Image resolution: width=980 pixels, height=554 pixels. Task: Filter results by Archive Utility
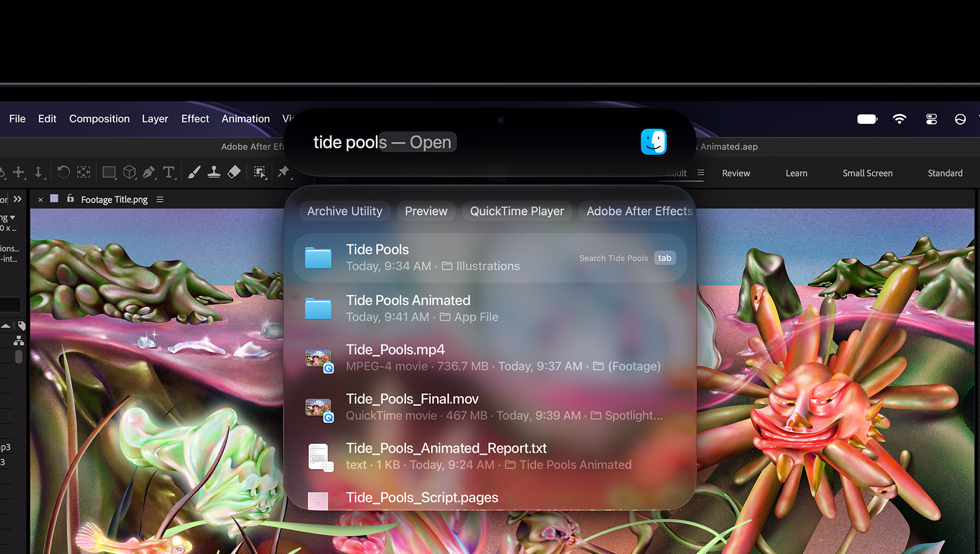pyautogui.click(x=344, y=211)
